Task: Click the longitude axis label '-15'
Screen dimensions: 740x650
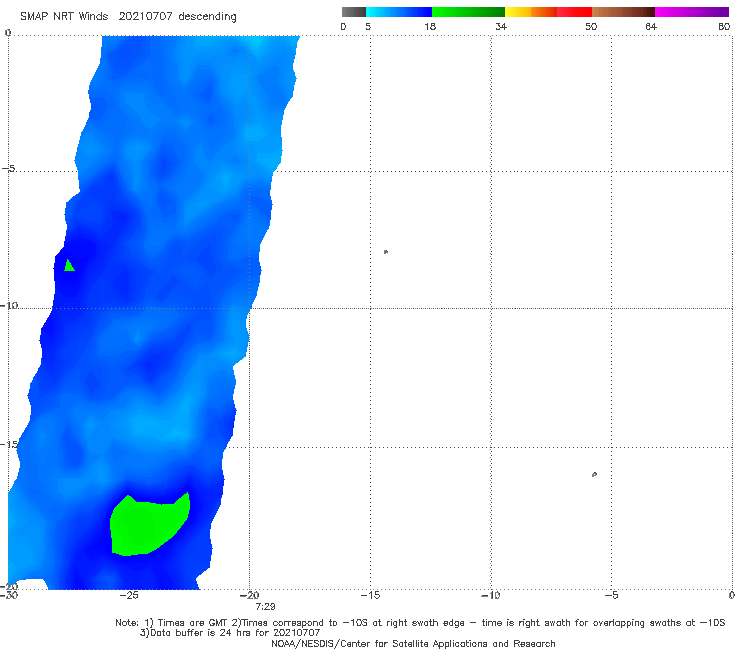Action: (370, 595)
